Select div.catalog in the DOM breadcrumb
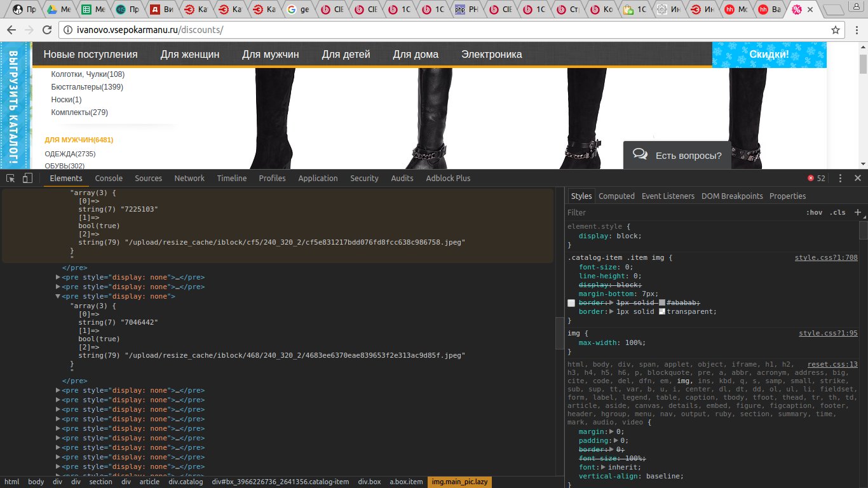The width and height of the screenshot is (868, 488). [186, 482]
